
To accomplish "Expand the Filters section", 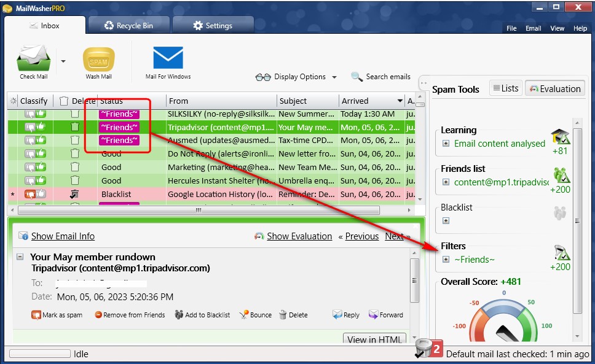I will pos(446,260).
